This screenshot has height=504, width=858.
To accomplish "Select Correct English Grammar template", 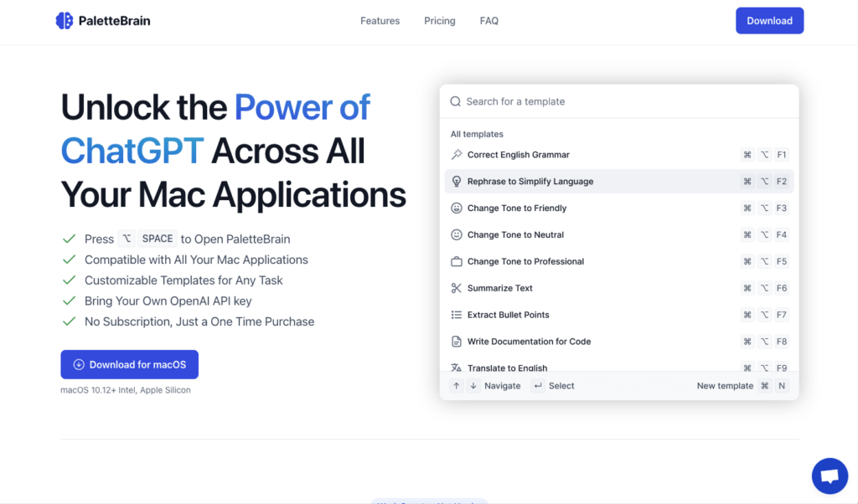I will pyautogui.click(x=619, y=155).
